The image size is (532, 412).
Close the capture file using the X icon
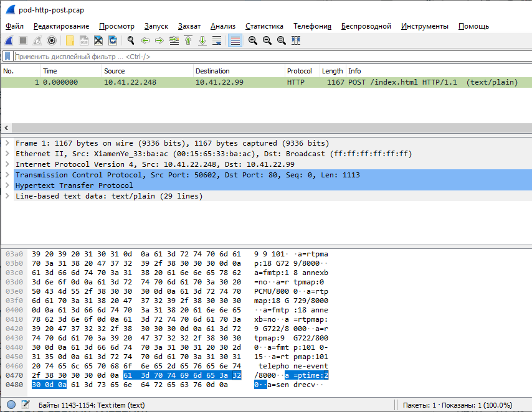click(x=98, y=40)
